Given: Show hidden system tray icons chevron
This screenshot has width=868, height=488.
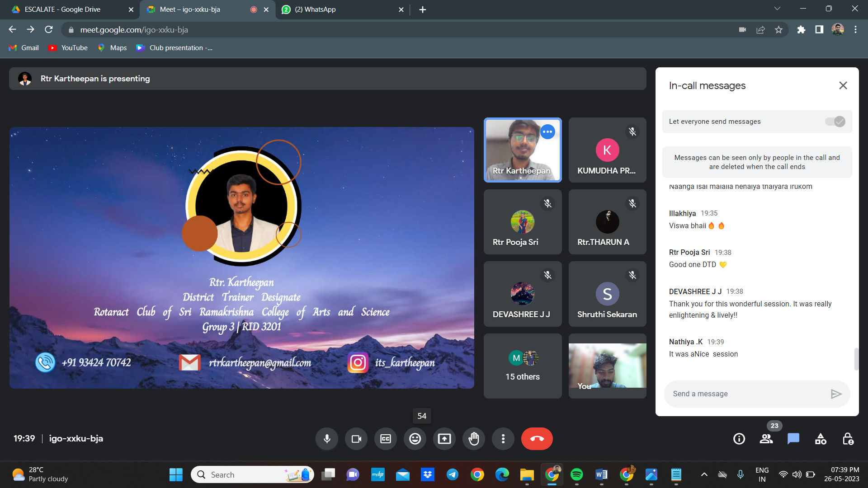Looking at the screenshot, I should pyautogui.click(x=704, y=474).
